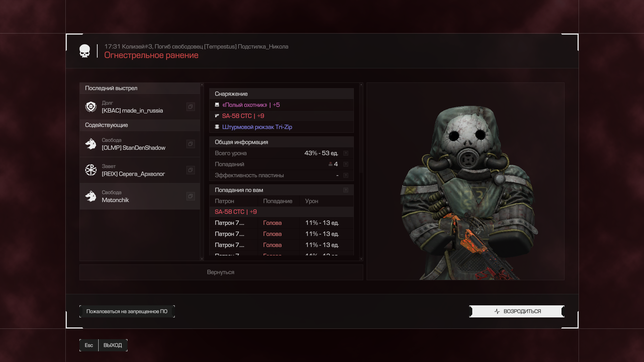
Task: Open help icon for Всего урона
Action: coord(346,153)
